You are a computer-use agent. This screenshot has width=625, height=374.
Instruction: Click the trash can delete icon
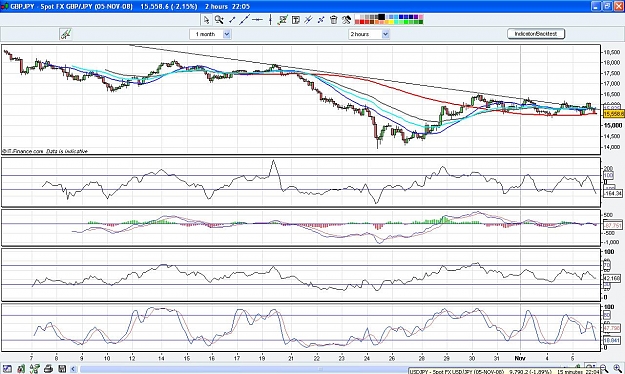click(x=334, y=20)
